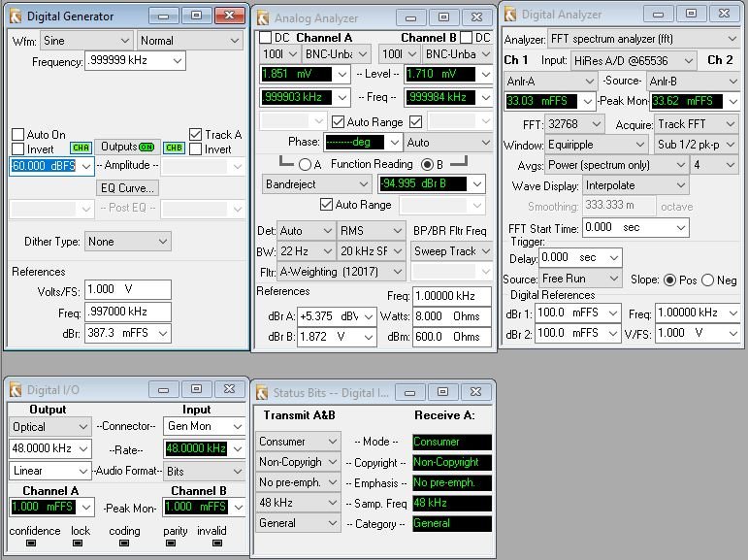This screenshot has height=560, width=748.
Task: Open the Interpolate wave display dropdown
Action: pyautogui.click(x=634, y=185)
